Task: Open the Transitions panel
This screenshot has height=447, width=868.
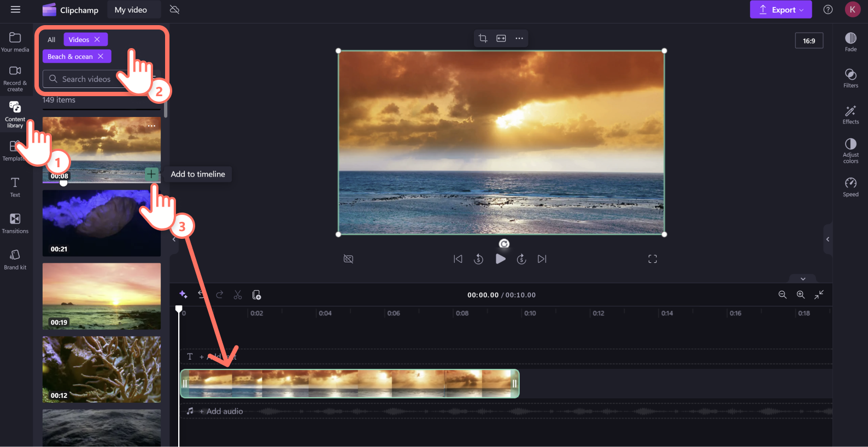Action: [x=15, y=224]
